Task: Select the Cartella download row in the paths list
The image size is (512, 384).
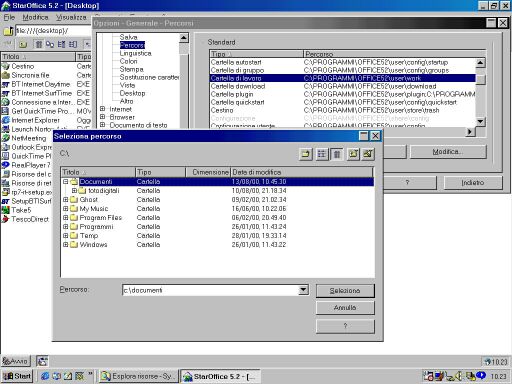Action: tap(343, 86)
